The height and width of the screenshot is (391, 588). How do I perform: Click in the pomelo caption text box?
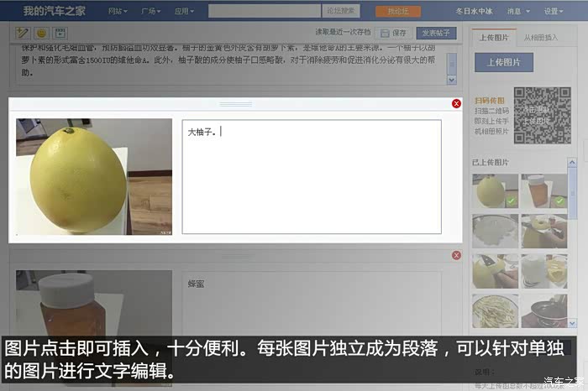click(312, 177)
